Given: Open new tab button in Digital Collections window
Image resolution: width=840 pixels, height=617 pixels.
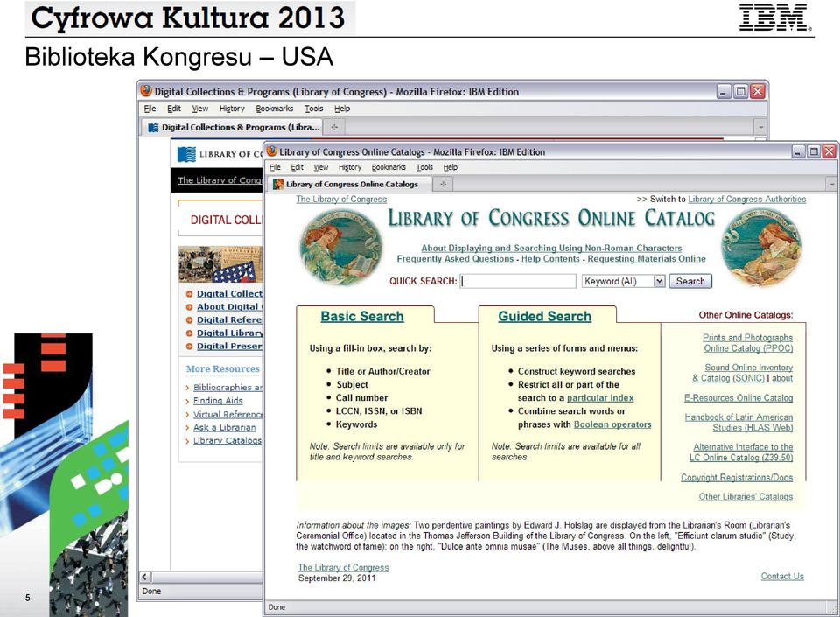Looking at the screenshot, I should (334, 127).
